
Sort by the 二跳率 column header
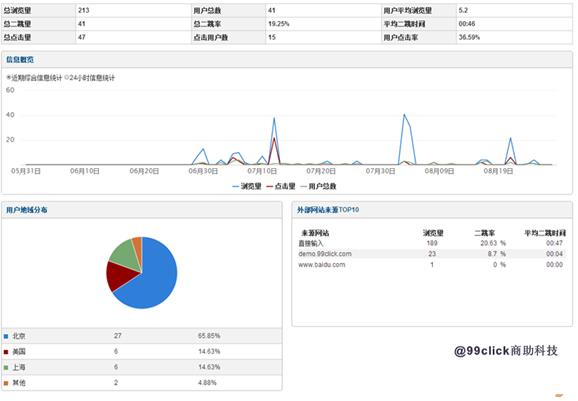tap(484, 233)
